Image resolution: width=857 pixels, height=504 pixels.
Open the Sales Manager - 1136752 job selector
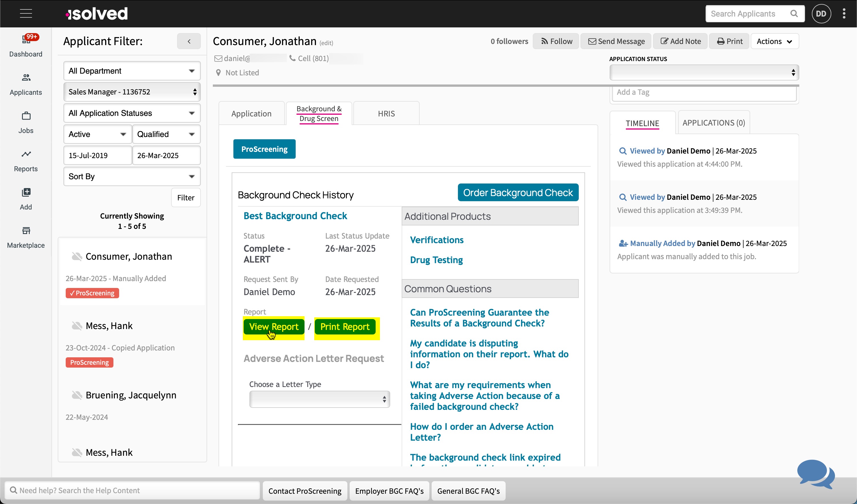click(x=132, y=92)
